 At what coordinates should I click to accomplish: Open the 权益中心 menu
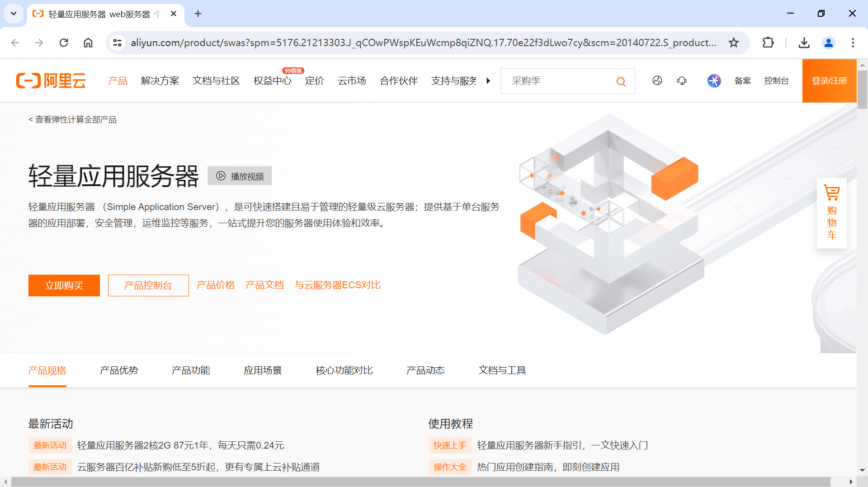point(273,81)
